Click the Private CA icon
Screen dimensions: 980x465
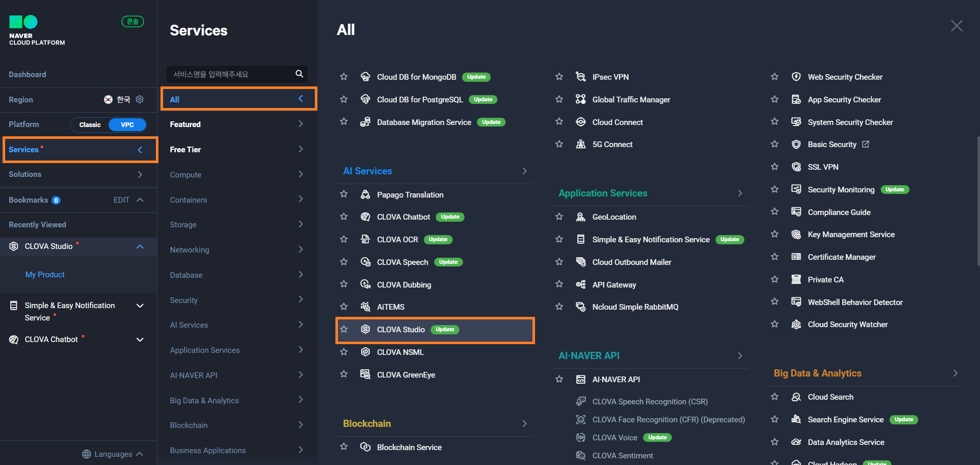pyautogui.click(x=796, y=279)
